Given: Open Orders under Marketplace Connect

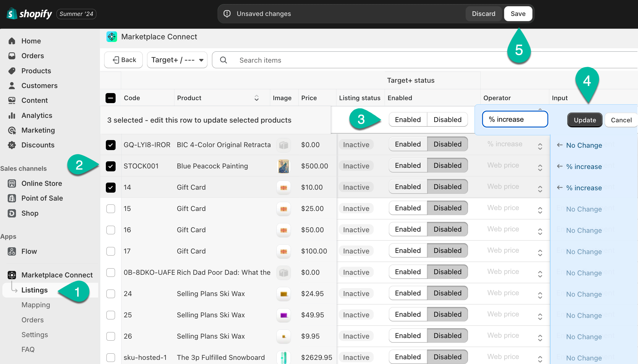Looking at the screenshot, I should point(33,320).
